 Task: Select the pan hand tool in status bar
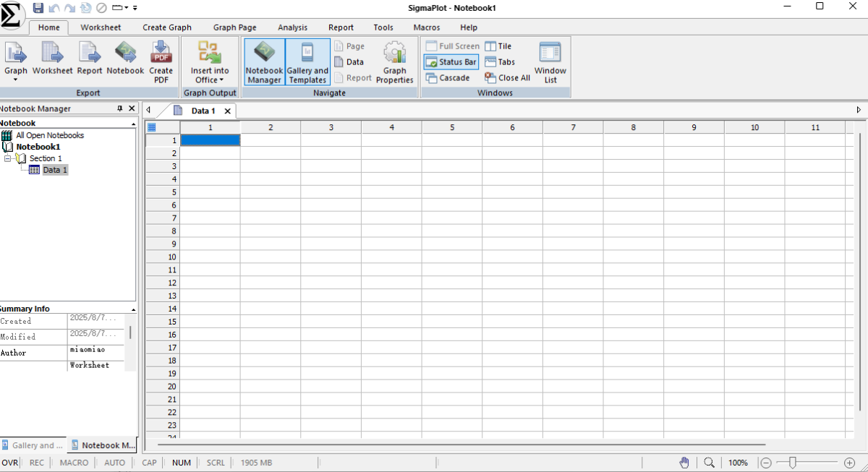click(684, 463)
